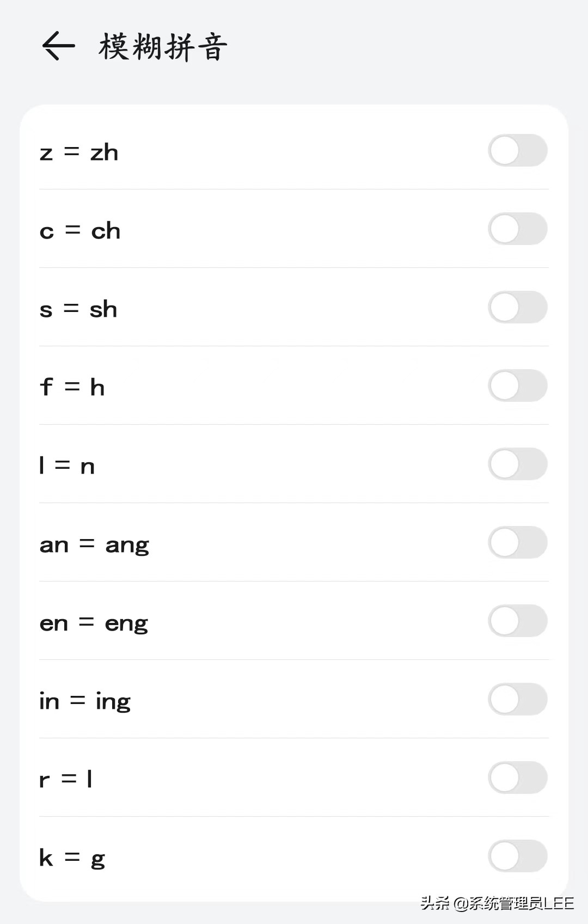The height and width of the screenshot is (924, 588).
Task: Enable the an = ang switch
Action: click(x=517, y=543)
